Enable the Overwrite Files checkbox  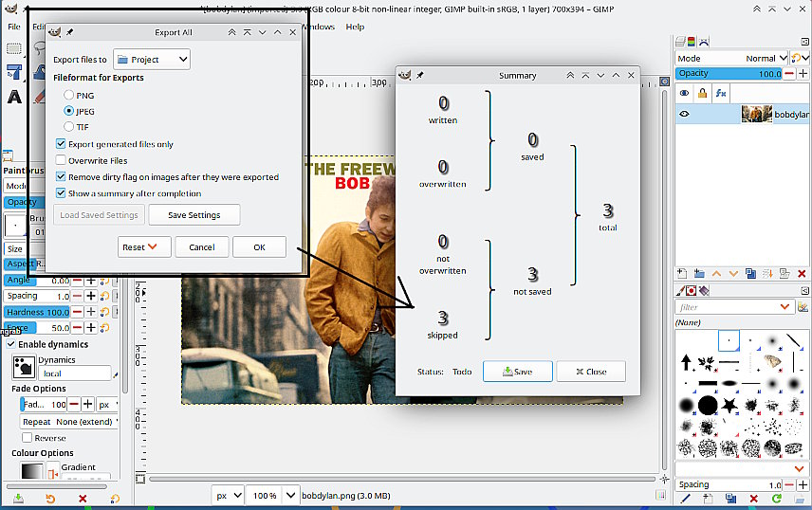(61, 161)
